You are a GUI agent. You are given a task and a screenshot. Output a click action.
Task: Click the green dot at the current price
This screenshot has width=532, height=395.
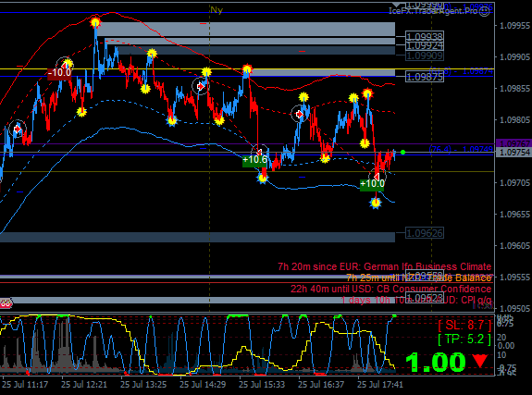(x=402, y=153)
